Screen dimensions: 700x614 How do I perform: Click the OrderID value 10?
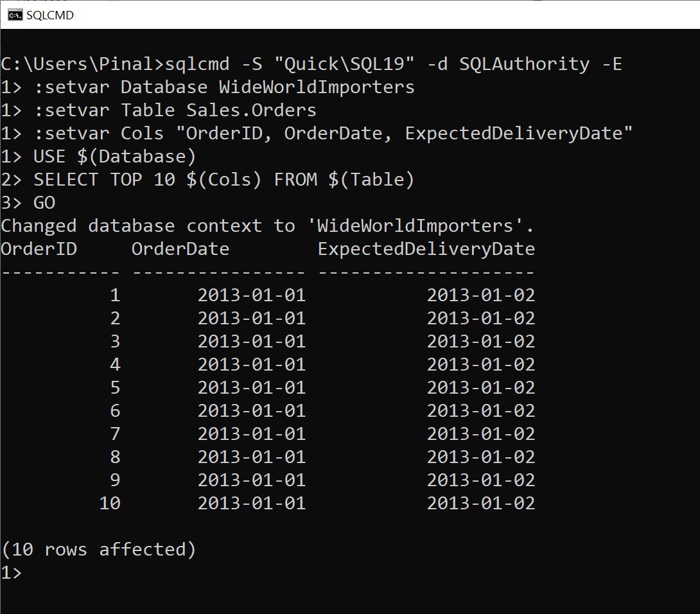[x=110, y=503]
